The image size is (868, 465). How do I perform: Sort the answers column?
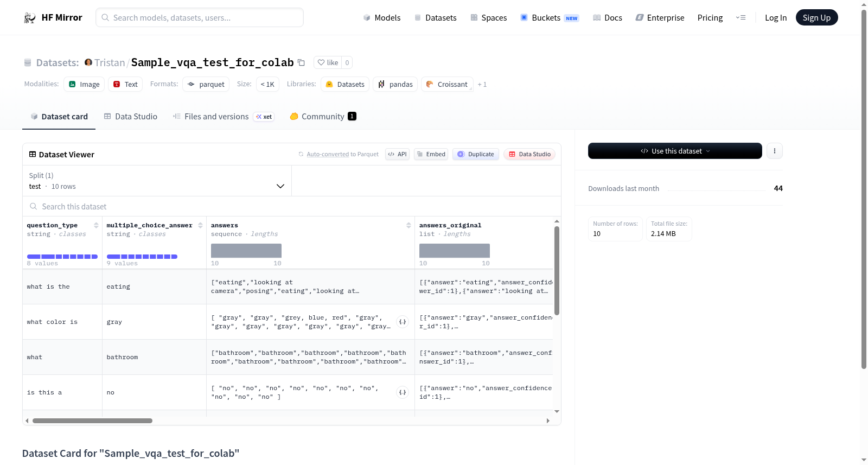(x=409, y=225)
